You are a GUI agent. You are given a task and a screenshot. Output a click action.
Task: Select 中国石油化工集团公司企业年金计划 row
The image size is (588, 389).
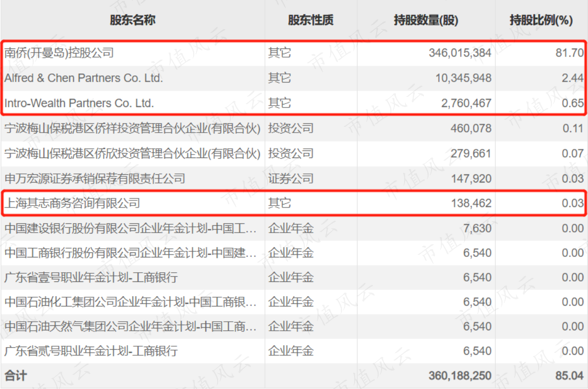point(130,302)
